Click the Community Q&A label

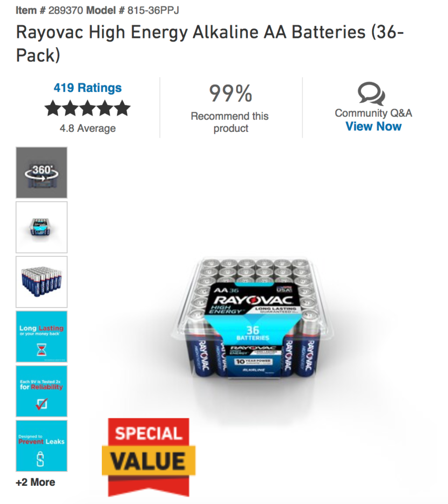pyautogui.click(x=373, y=113)
